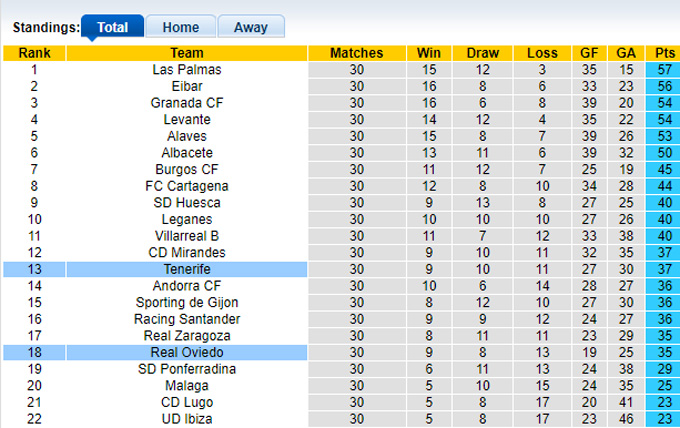680x428 pixels.
Task: Open the Eibar team link
Action: point(187,87)
